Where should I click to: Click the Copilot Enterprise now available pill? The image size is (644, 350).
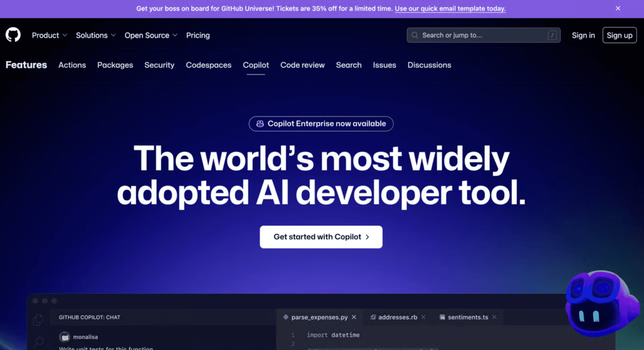[321, 123]
